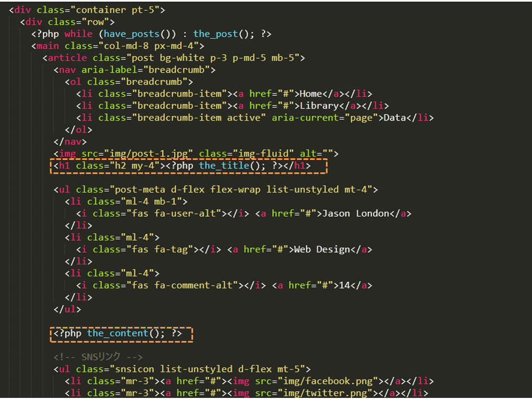Click the article class="post bg-white" line
This screenshot has height=399, width=532.
click(x=174, y=58)
